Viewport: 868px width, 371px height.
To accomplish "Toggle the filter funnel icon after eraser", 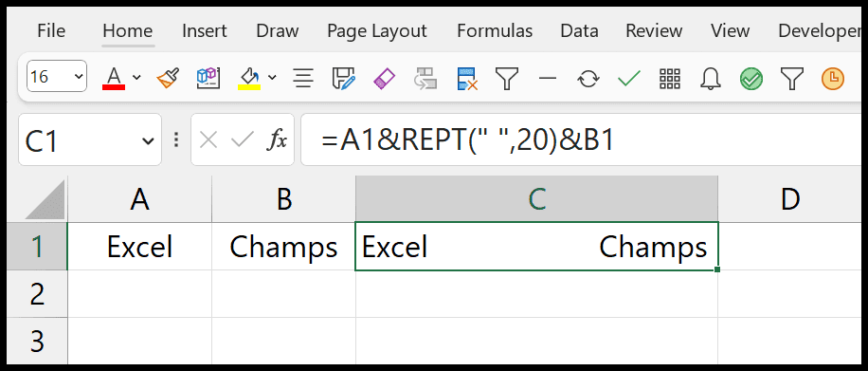I will pyautogui.click(x=507, y=78).
